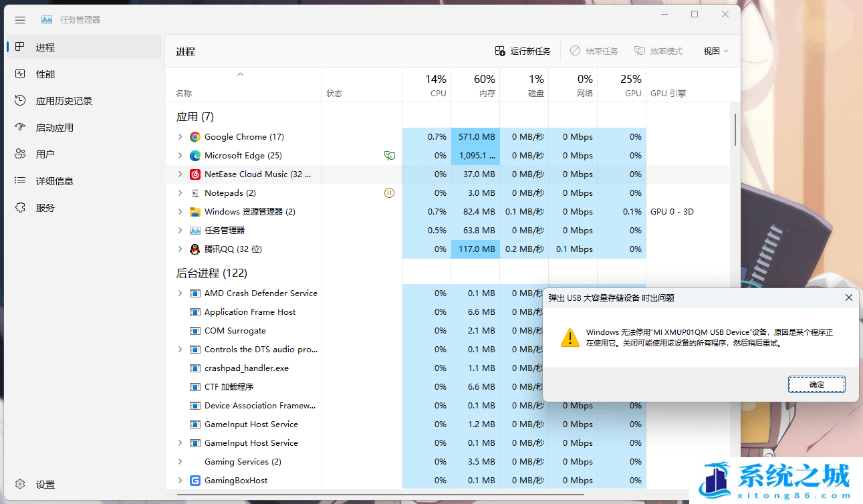Switch to the 进程 page

tap(84, 47)
